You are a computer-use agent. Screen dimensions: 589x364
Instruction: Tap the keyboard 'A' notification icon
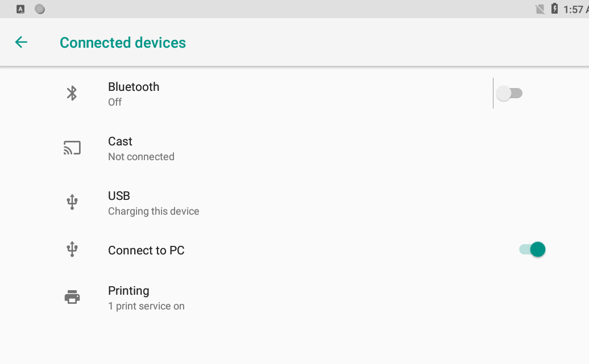[x=21, y=9]
